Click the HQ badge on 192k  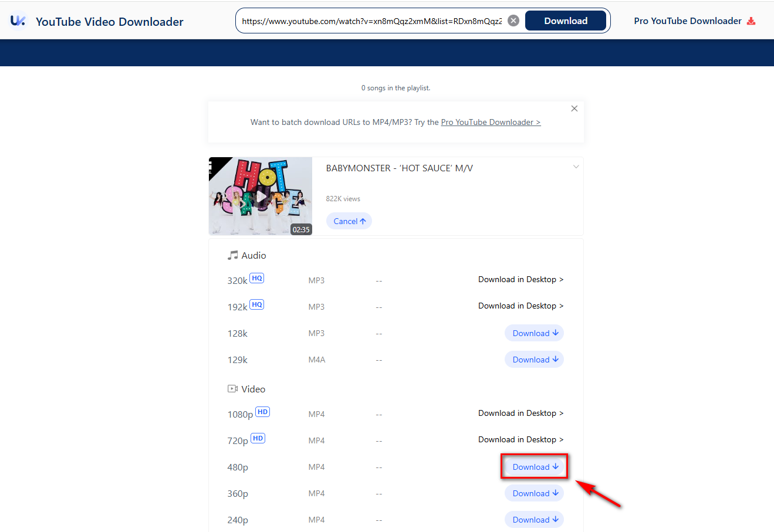tap(257, 304)
